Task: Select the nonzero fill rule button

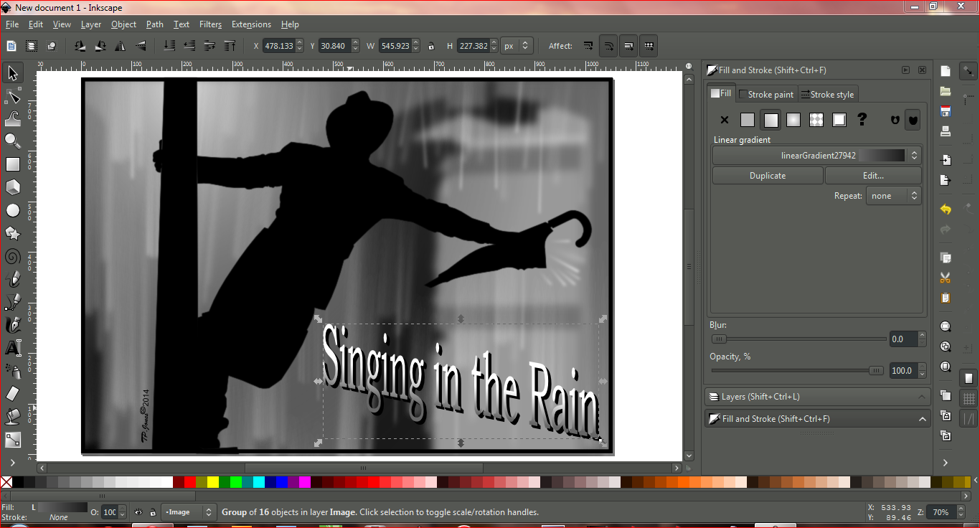Action: (x=912, y=121)
